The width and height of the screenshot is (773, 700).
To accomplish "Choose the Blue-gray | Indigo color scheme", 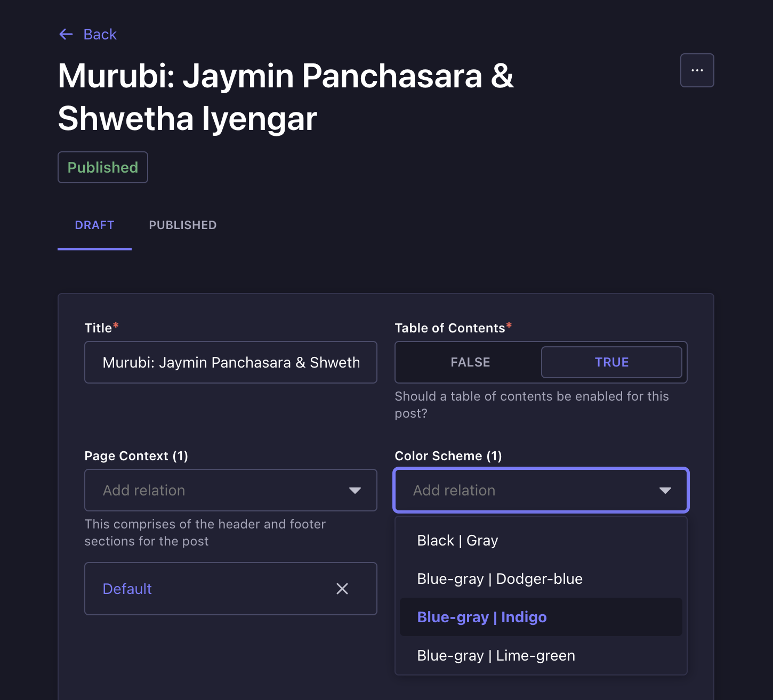I will [x=481, y=617].
